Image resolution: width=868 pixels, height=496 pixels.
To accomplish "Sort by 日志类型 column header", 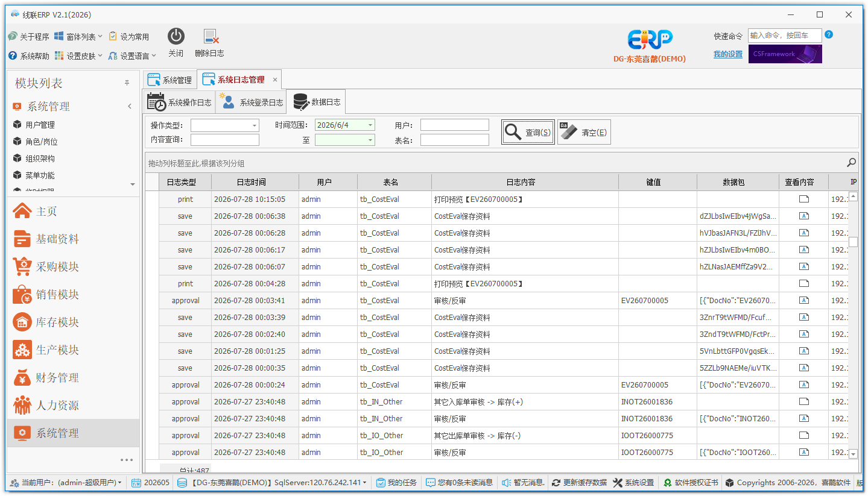I will click(185, 182).
